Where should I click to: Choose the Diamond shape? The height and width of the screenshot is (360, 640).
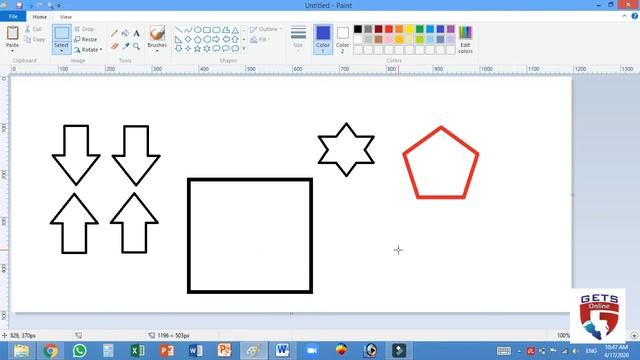click(x=188, y=40)
